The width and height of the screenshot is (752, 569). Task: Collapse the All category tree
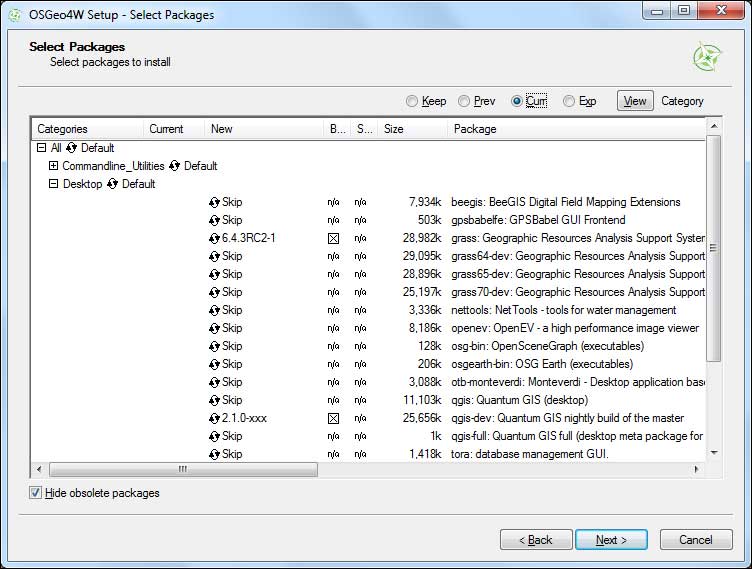(x=41, y=148)
